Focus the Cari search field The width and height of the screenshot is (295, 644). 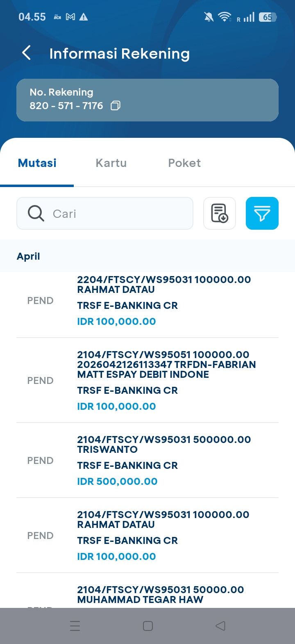pyautogui.click(x=119, y=213)
